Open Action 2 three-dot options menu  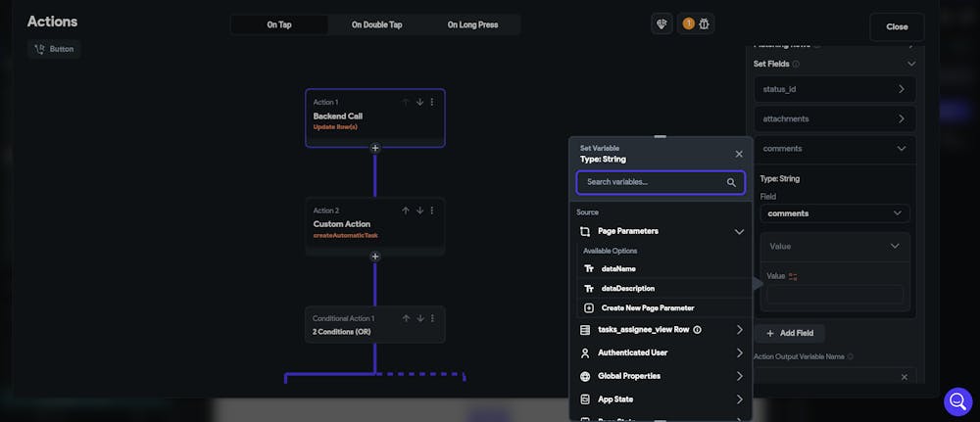click(x=432, y=211)
